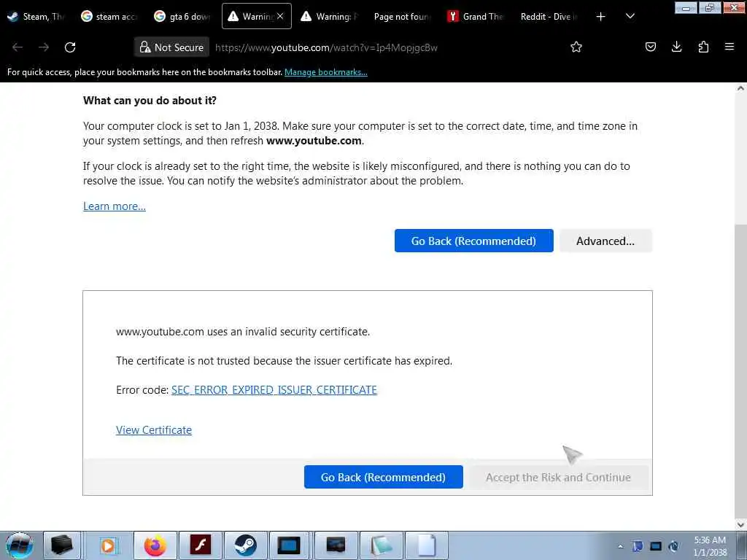Screen dimensions: 747x560
Task: Select the second Warning tab
Action: (329, 16)
